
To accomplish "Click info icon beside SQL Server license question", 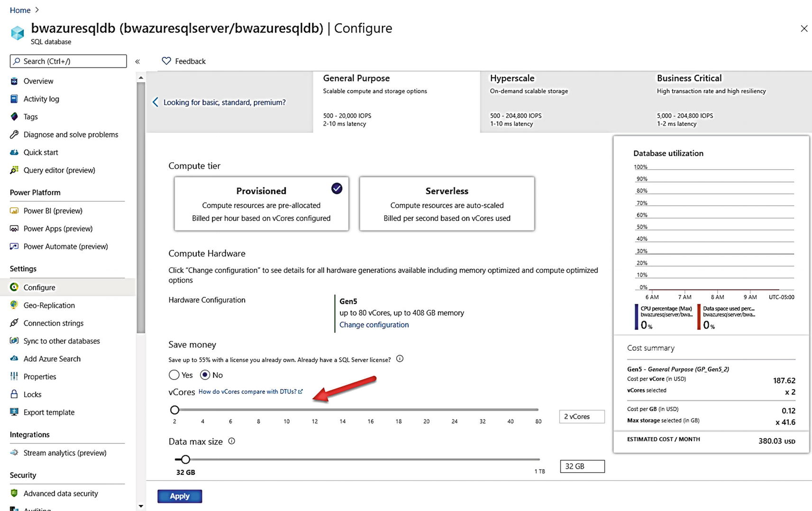I will click(400, 359).
